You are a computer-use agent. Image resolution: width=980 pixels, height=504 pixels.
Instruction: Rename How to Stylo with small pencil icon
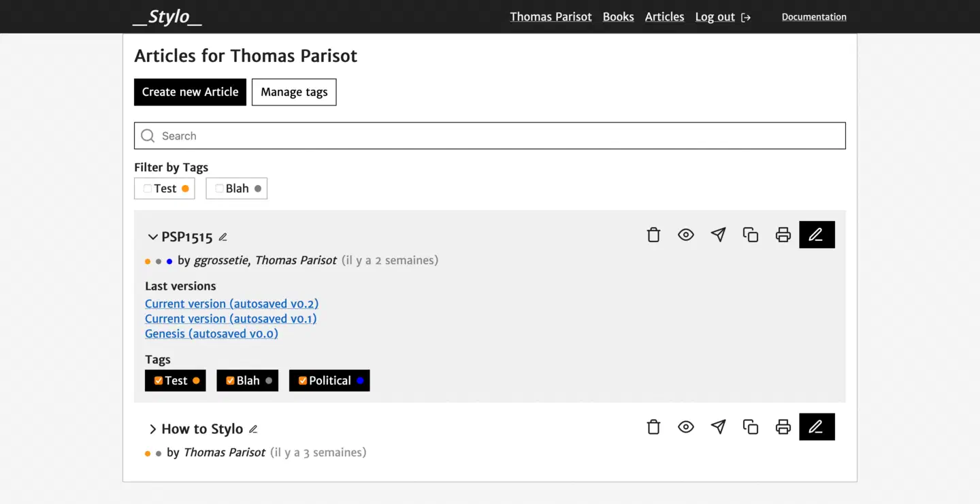[x=253, y=429]
